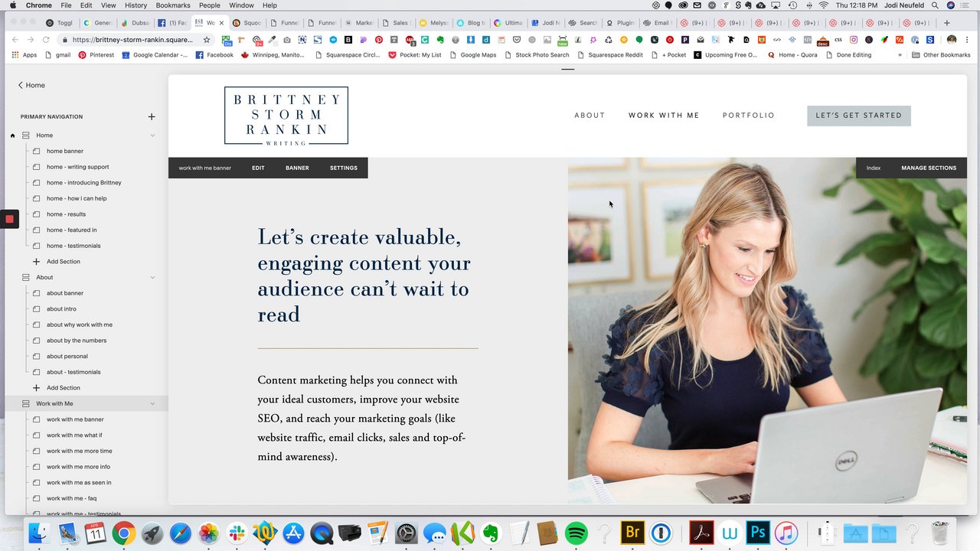Bookmark page with the star icon in address bar

(x=206, y=40)
